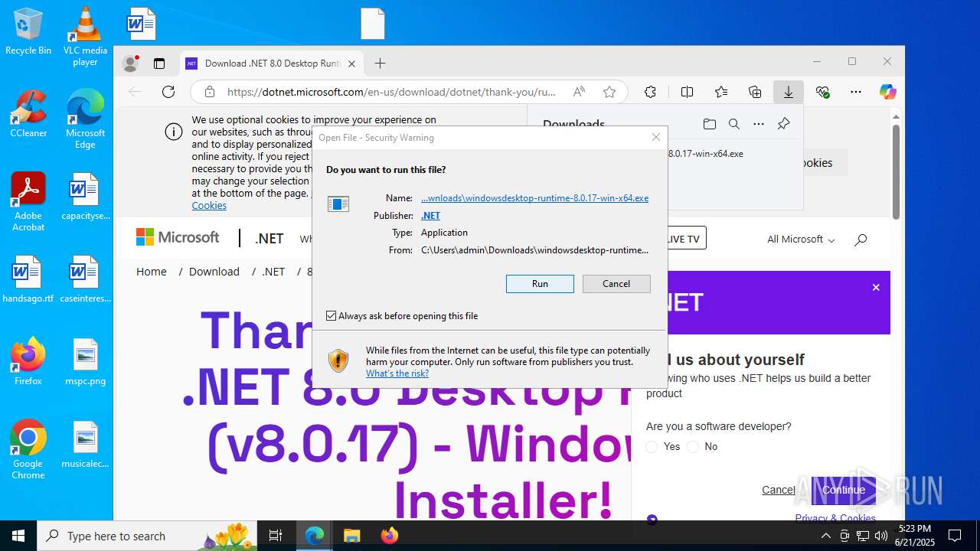Select the Google Chrome desktop icon
This screenshot has height=551, width=980.
[28, 449]
